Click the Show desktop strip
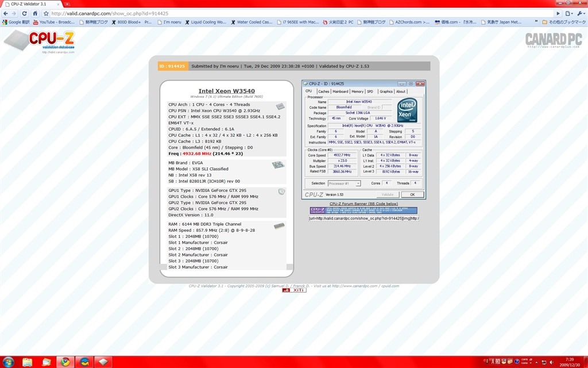This screenshot has width=588, height=368. click(x=585, y=362)
